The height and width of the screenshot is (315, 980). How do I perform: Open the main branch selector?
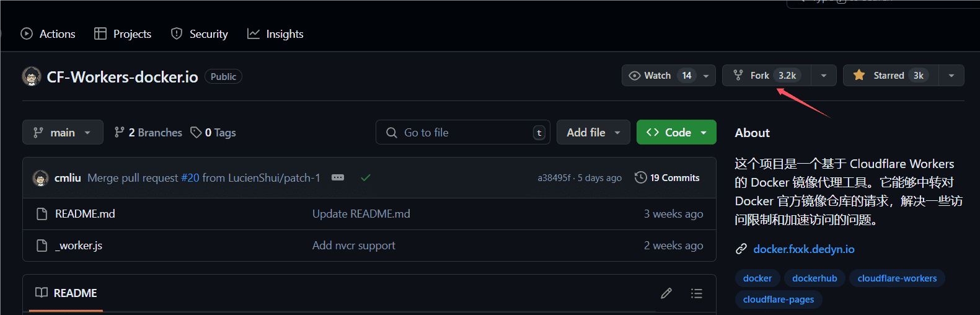(63, 133)
